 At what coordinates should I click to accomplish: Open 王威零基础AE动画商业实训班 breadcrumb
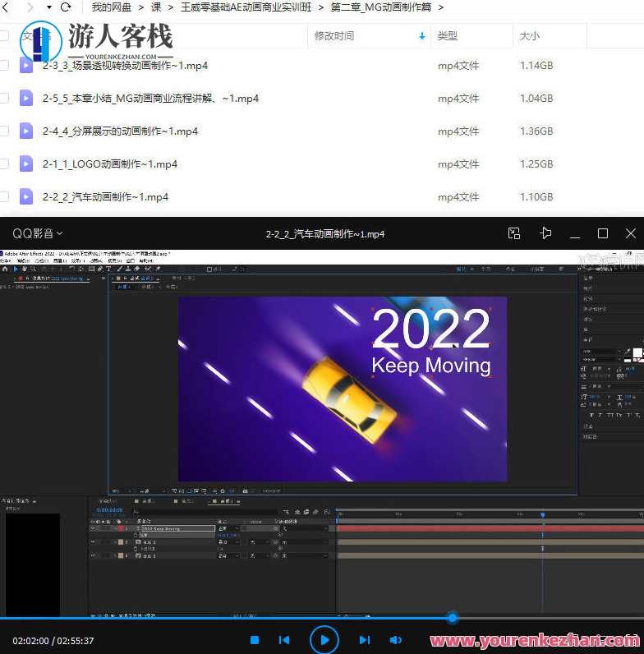tap(246, 7)
